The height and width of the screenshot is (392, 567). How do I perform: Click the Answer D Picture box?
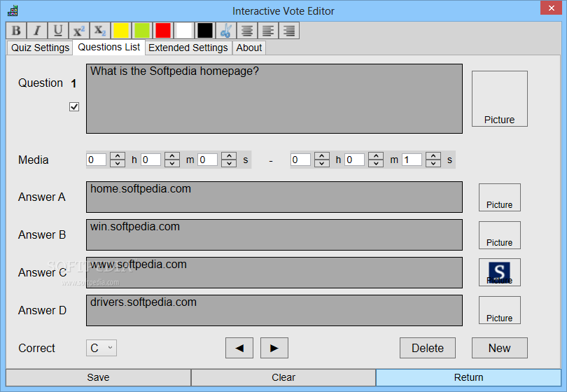pos(499,310)
